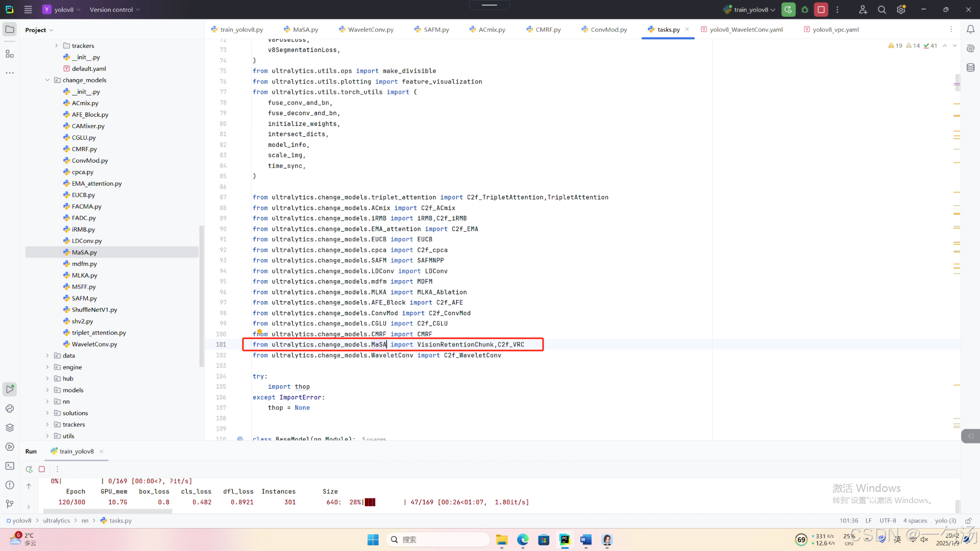
Task: Stop the running process with red square
Action: point(821,10)
